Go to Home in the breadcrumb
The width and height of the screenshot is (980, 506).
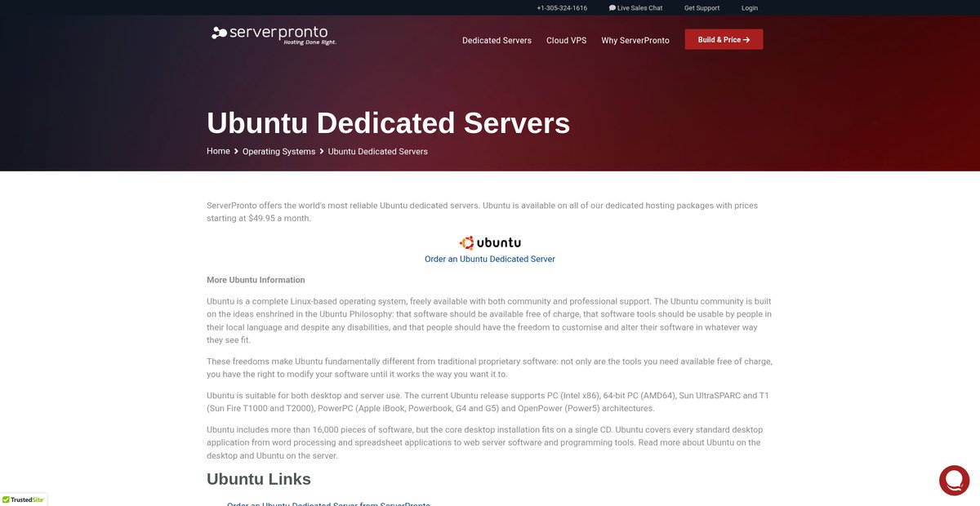[x=218, y=151]
